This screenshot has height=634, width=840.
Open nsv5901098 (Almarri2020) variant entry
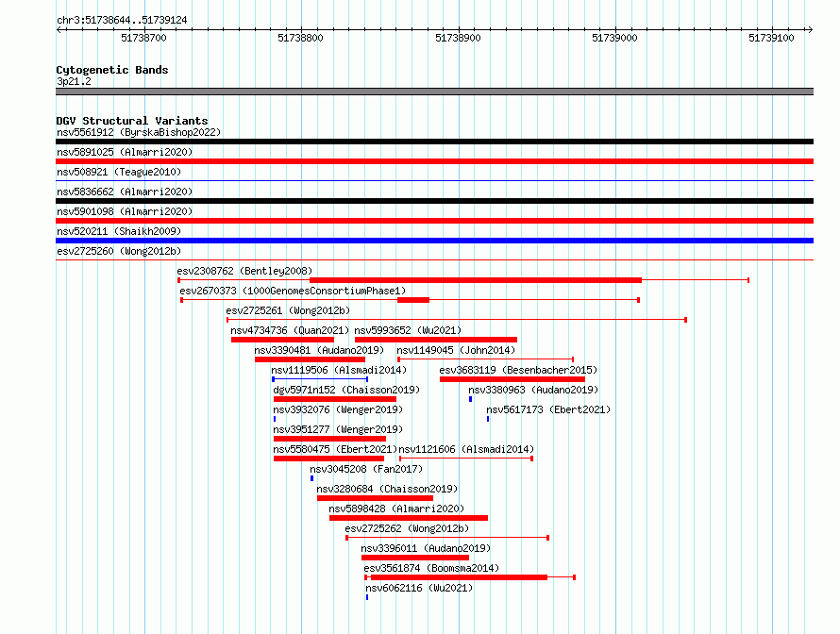pyautogui.click(x=125, y=211)
